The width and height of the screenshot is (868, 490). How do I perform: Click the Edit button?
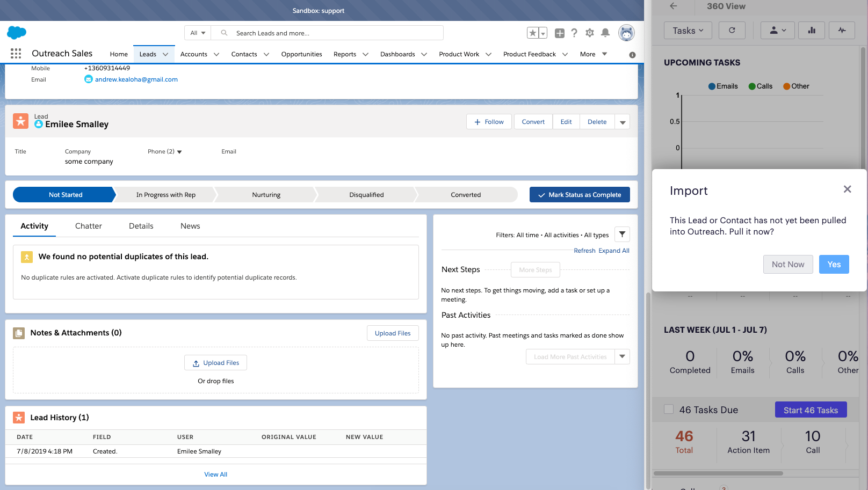coord(566,122)
